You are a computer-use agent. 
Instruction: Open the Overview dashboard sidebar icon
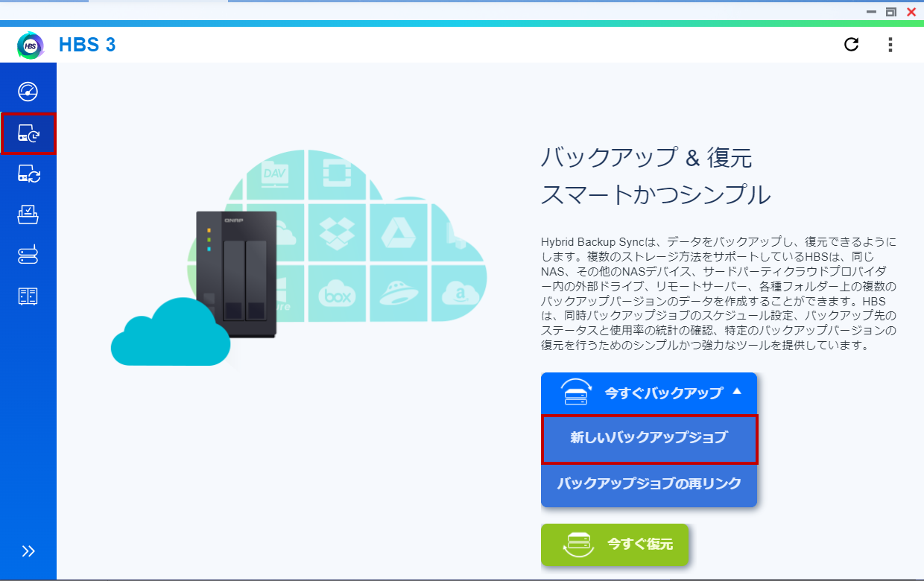[x=28, y=92]
